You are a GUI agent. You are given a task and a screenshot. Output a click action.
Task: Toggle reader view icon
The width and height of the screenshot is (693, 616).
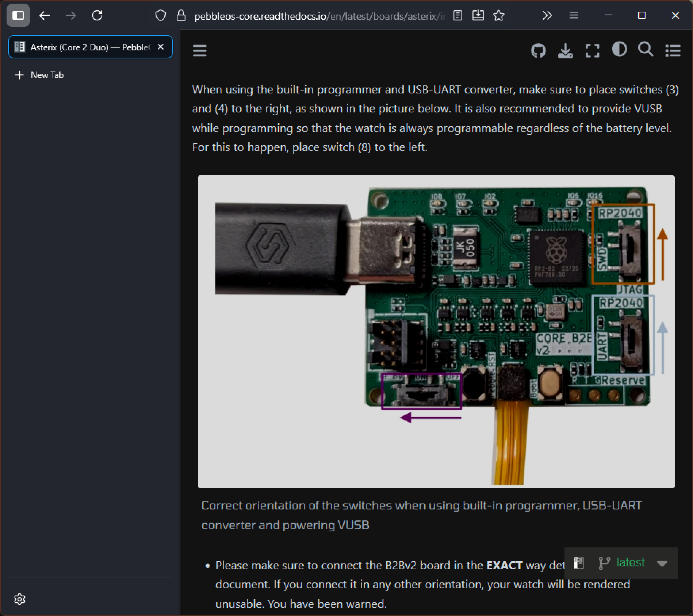coord(458,15)
